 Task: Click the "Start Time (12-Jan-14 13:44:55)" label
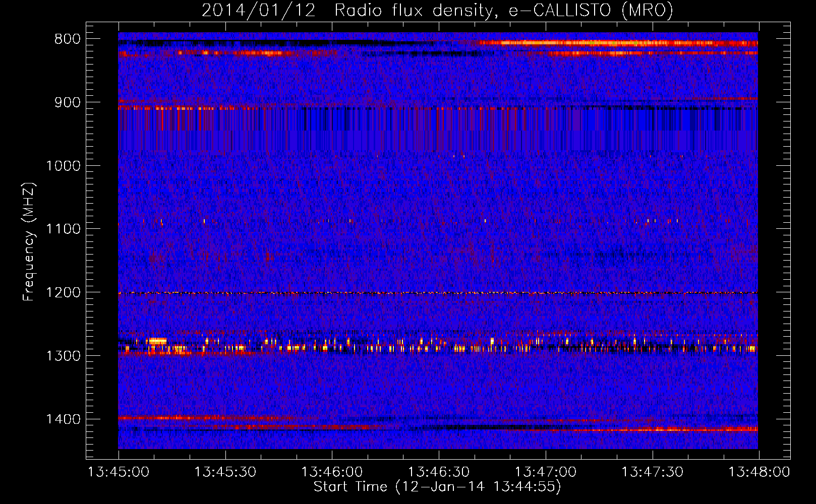(437, 487)
